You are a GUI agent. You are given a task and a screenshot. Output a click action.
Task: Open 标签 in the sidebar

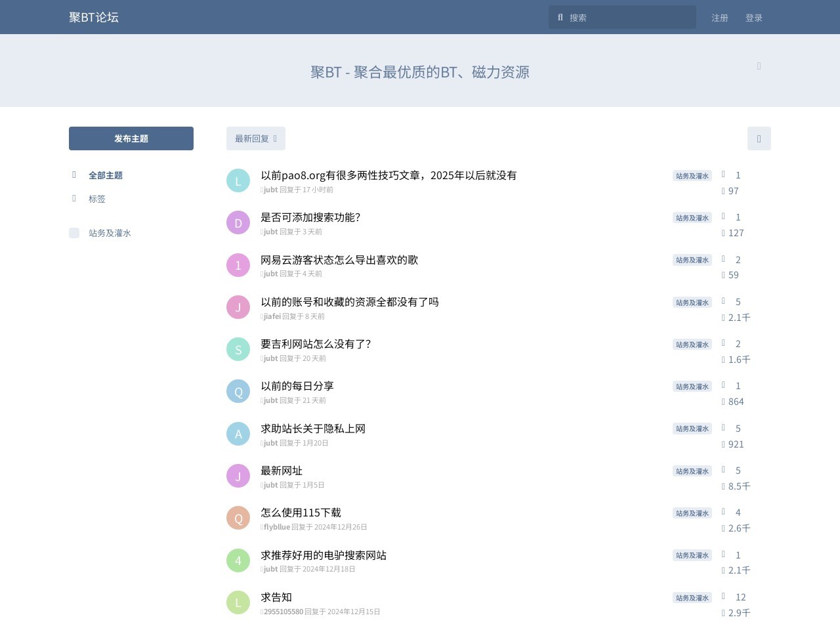97,199
